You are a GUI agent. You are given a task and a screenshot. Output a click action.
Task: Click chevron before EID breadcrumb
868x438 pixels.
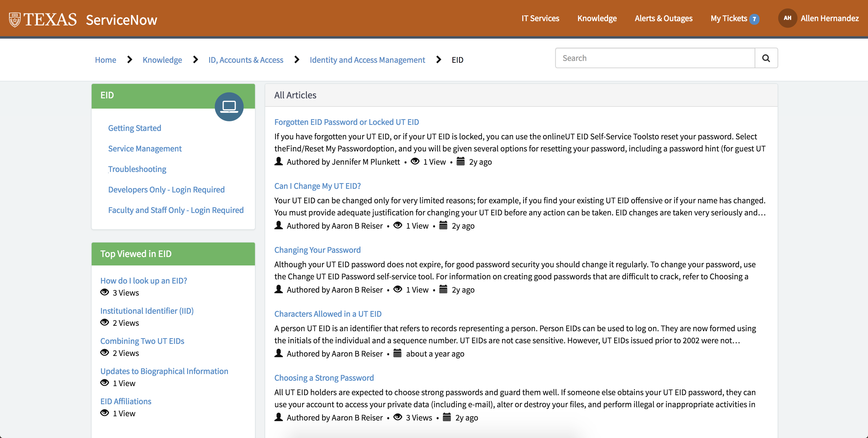[439, 60]
